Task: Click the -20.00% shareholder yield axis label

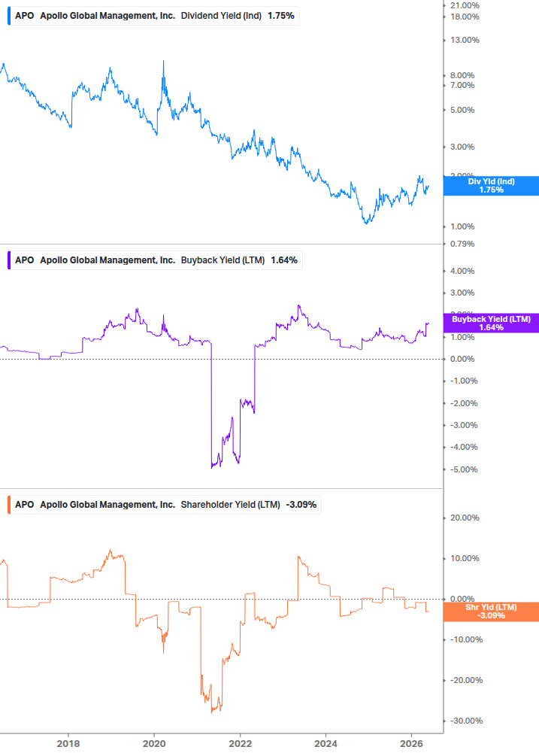Action: (466, 680)
